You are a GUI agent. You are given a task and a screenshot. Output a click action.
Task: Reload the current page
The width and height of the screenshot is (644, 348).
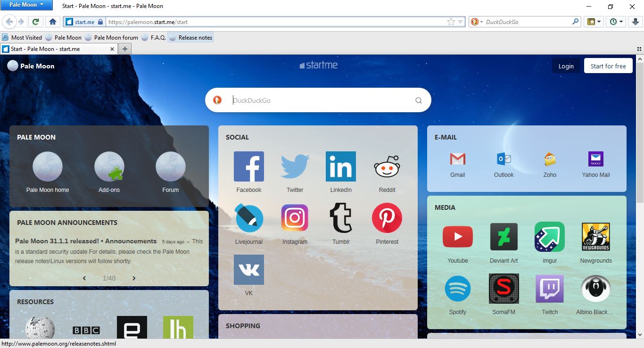coord(36,22)
